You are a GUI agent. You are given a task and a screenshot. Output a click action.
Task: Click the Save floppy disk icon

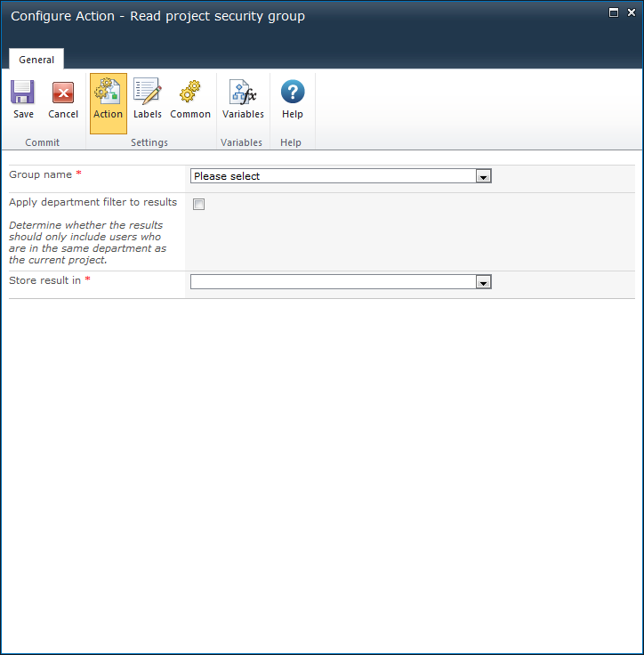click(x=23, y=93)
